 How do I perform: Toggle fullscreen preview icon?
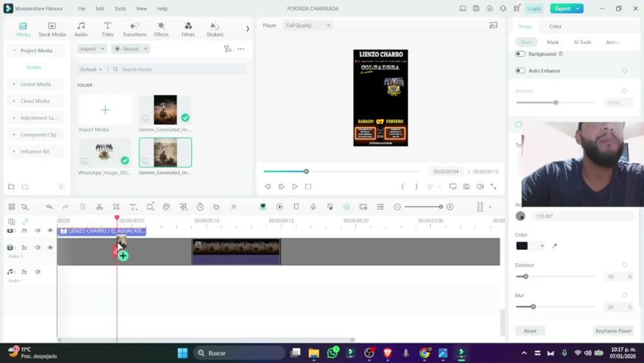493,187
